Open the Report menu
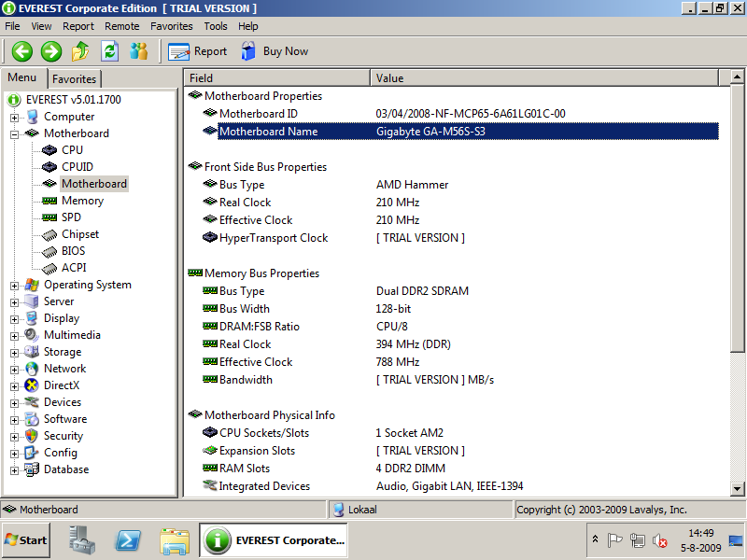This screenshot has height=560, width=747. click(78, 26)
